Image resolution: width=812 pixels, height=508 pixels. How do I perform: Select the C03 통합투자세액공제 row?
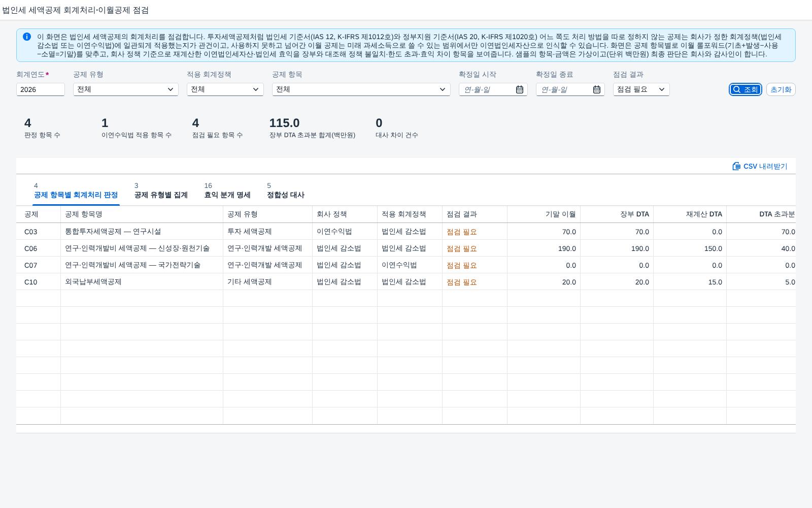point(406,232)
